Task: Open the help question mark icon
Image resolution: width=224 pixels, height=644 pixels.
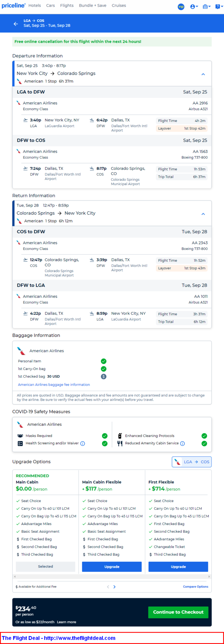Action: click(x=218, y=7)
